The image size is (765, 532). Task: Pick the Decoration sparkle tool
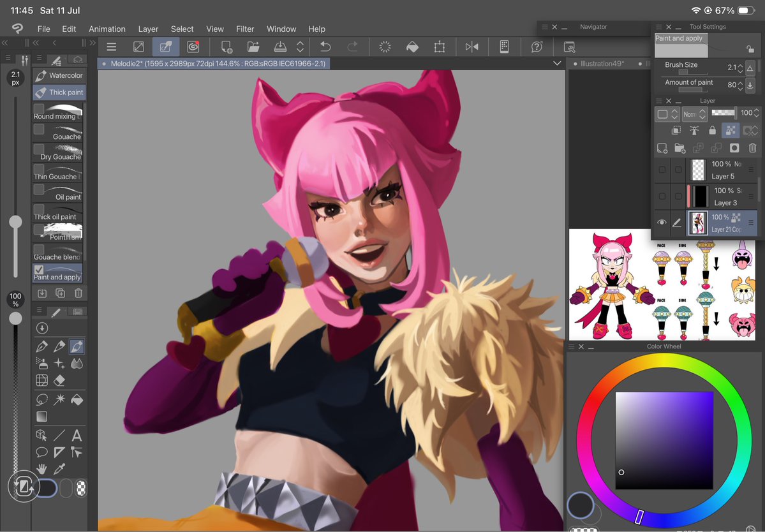pos(59,364)
